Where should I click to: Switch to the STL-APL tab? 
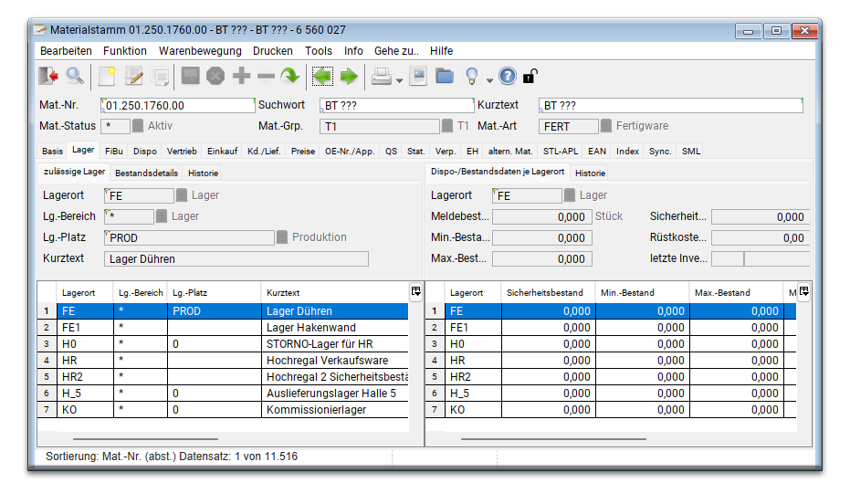pos(561,152)
